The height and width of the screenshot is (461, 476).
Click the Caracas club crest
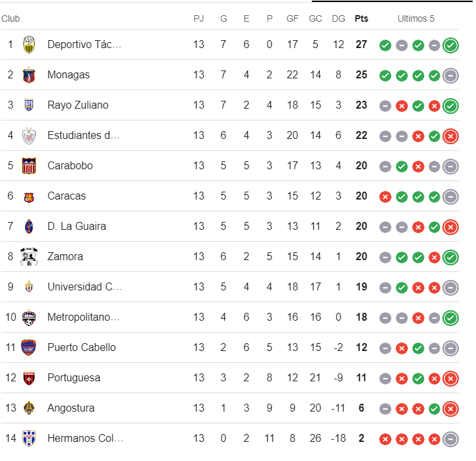(x=28, y=196)
